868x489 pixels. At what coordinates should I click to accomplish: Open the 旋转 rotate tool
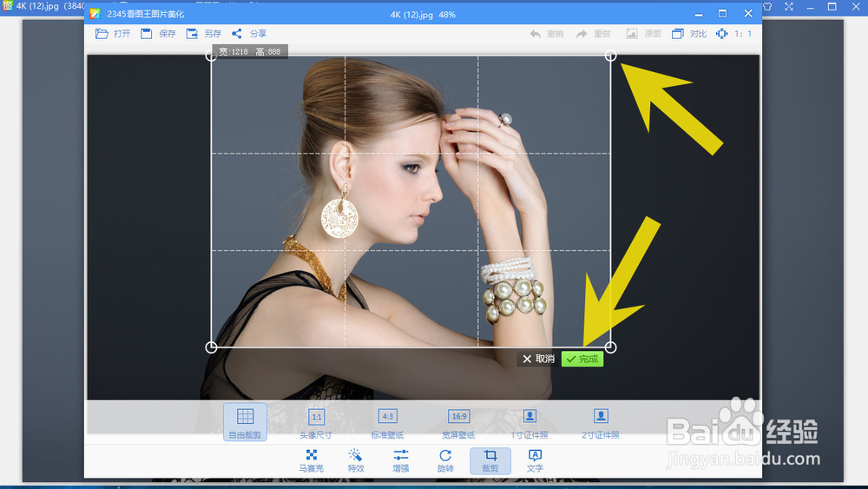[x=445, y=460]
